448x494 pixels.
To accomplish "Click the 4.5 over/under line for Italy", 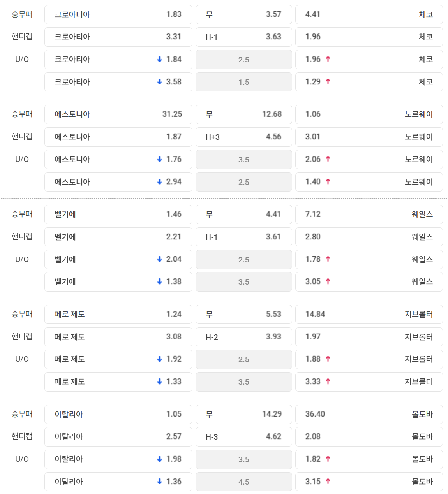I will [244, 482].
